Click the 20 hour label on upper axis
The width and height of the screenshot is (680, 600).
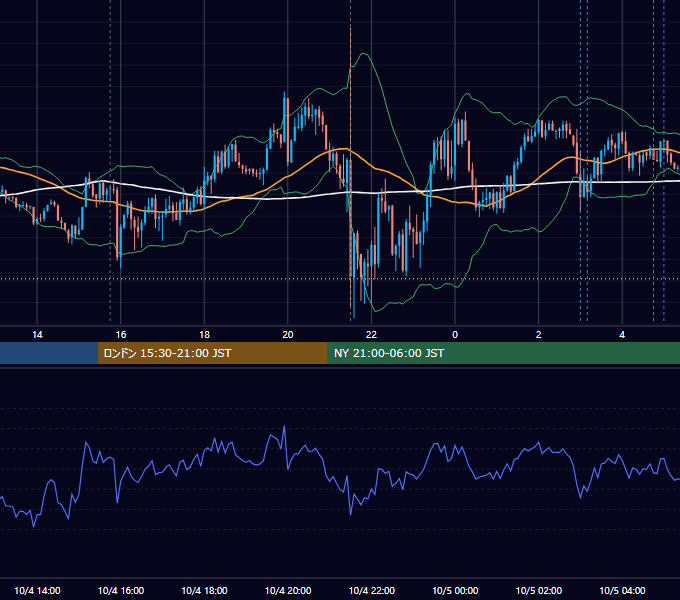click(288, 335)
